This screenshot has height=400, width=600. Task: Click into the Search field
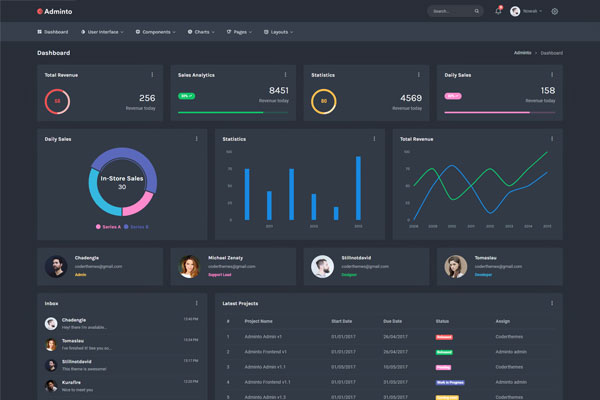[448, 12]
